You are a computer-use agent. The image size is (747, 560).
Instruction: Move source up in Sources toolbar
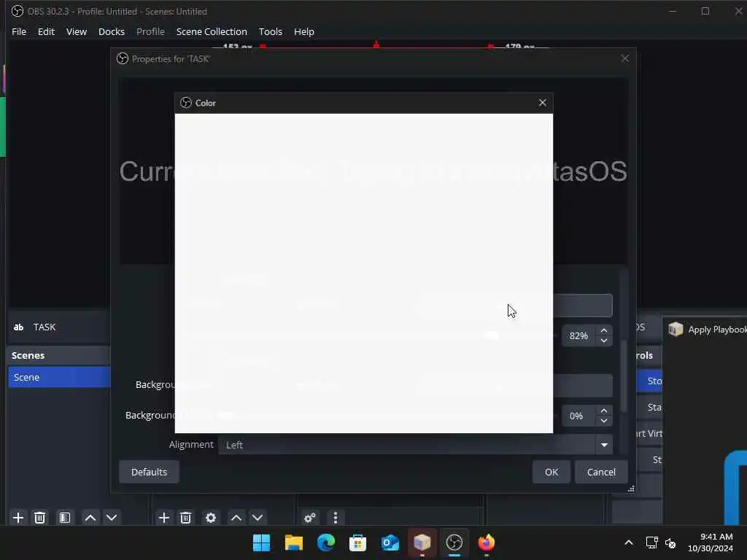(236, 518)
